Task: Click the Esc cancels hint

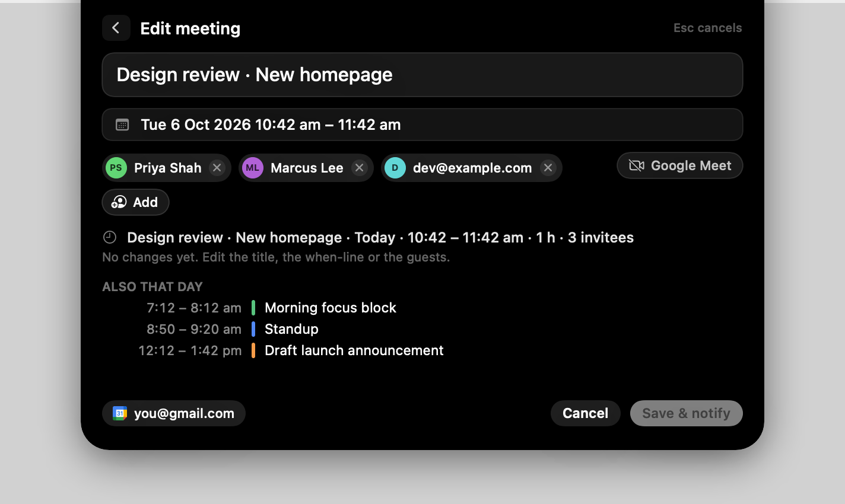Action: [x=707, y=28]
